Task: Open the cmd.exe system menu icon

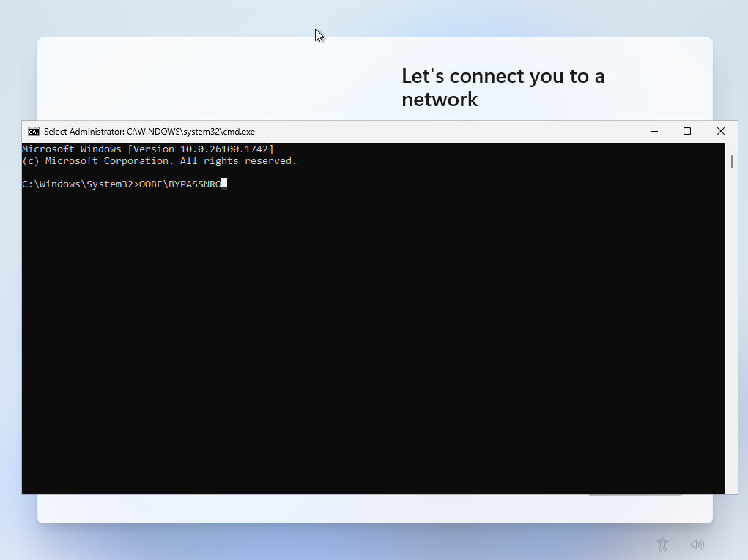Action: click(33, 132)
